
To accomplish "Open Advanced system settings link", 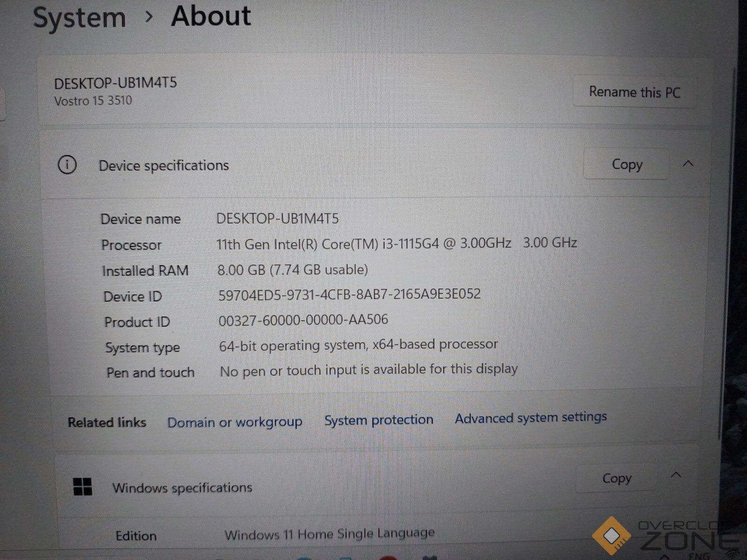I will click(x=531, y=417).
